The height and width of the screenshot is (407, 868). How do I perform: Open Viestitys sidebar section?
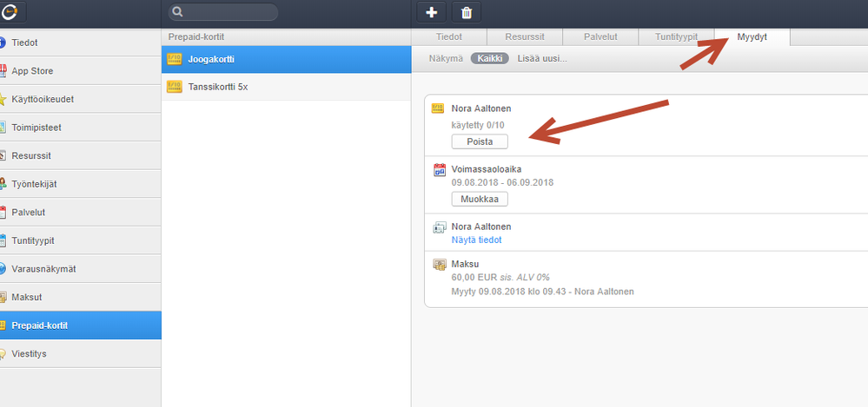coord(80,354)
